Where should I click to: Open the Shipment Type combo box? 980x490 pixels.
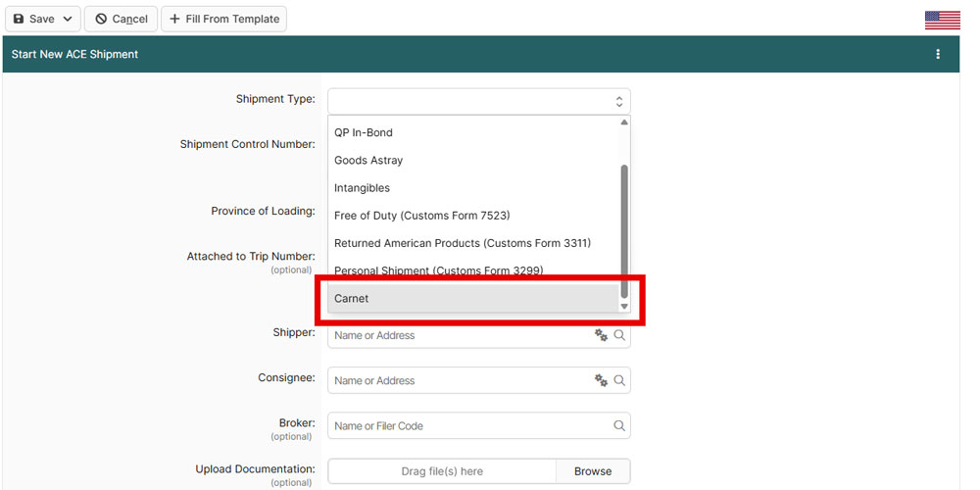coord(478,101)
